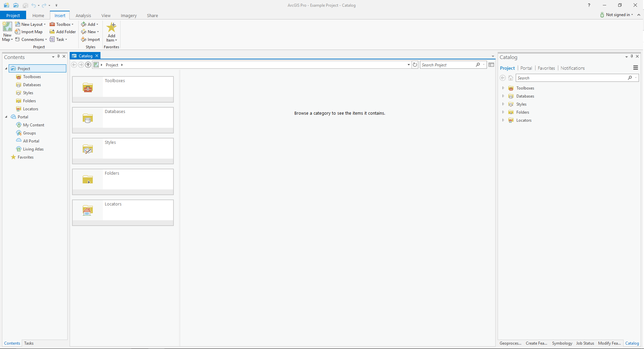Select Folders in Contents tree
The height and width of the screenshot is (349, 644).
(29, 101)
